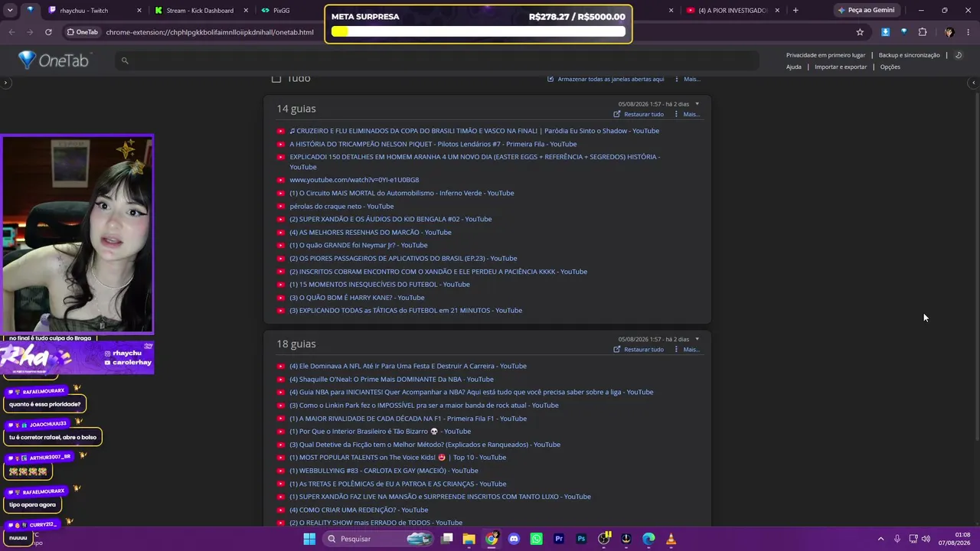Click YouTube favicon beside AS MELHORES RESENHAS DO MARCÃO
This screenshot has width=980, height=551.
pos(281,233)
